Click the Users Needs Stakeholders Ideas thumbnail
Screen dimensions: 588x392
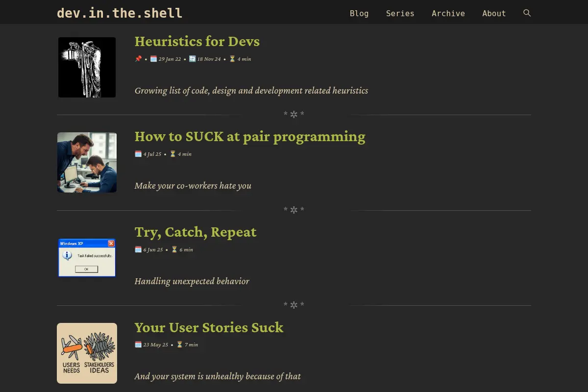[x=87, y=353]
